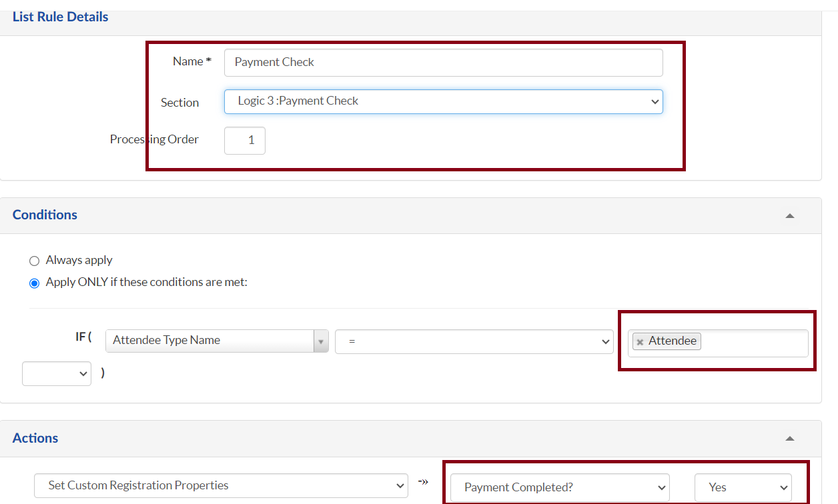Screen dimensions: 838x504
Task: Click the Processing Order field
Action: [244, 141]
